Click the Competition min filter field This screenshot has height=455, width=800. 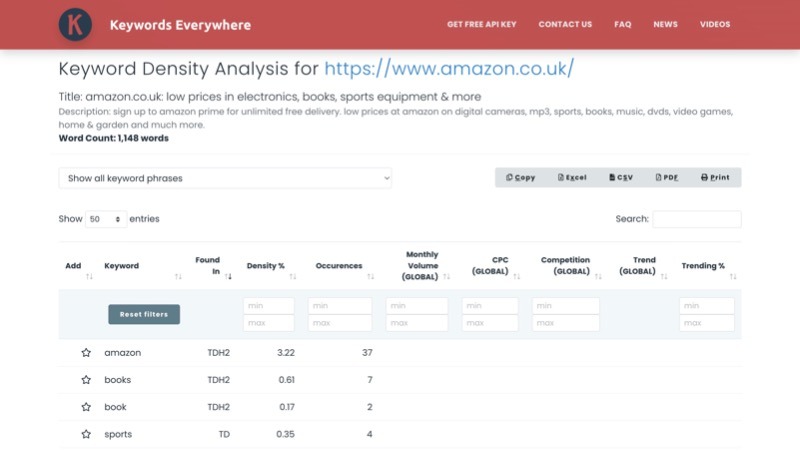pyautogui.click(x=566, y=306)
